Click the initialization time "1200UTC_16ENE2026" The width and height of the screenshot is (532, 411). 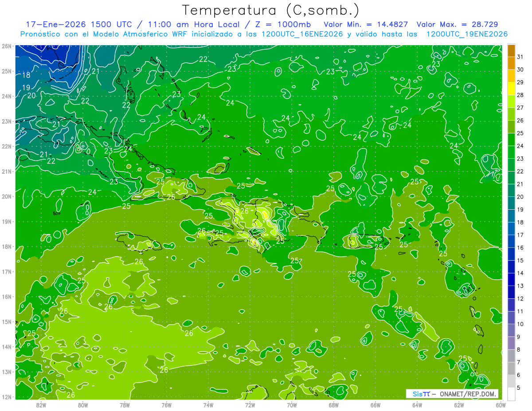coord(302,34)
